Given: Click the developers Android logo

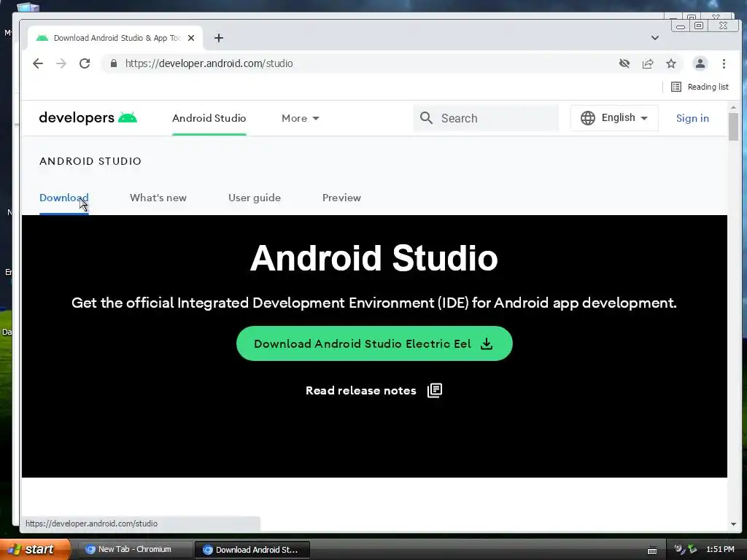Looking at the screenshot, I should click(88, 117).
